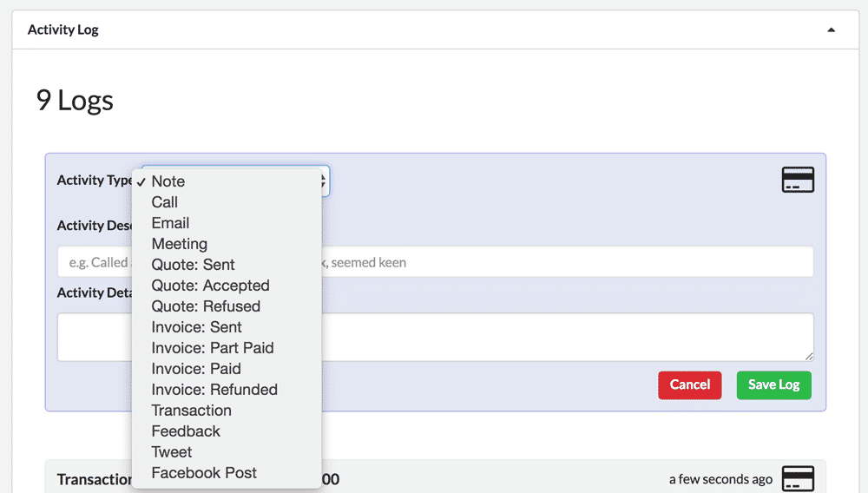
Task: Choose Invoice: Sent option
Action: (227, 327)
